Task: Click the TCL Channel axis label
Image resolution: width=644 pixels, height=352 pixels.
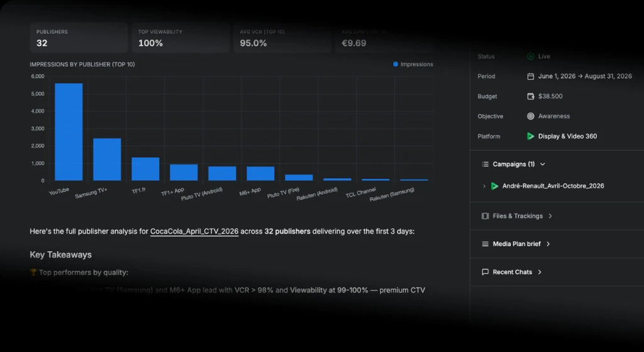Action: click(x=360, y=193)
